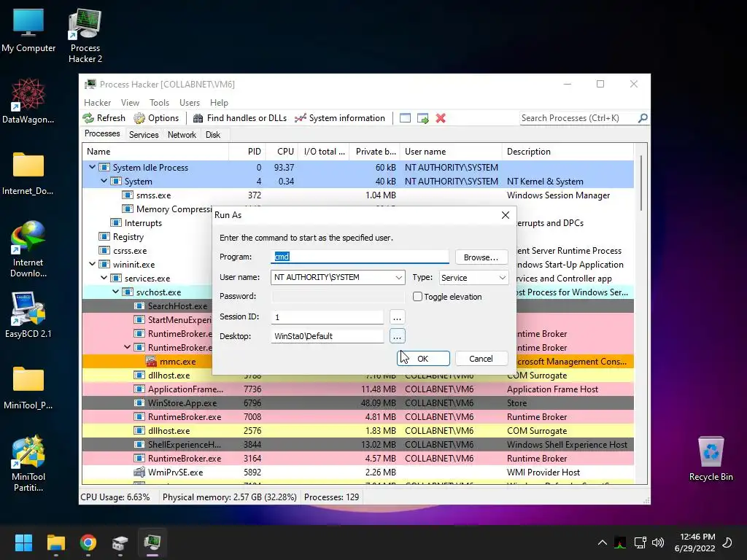Enable Toggle elevation checkbox
The image size is (747, 560).
point(417,297)
